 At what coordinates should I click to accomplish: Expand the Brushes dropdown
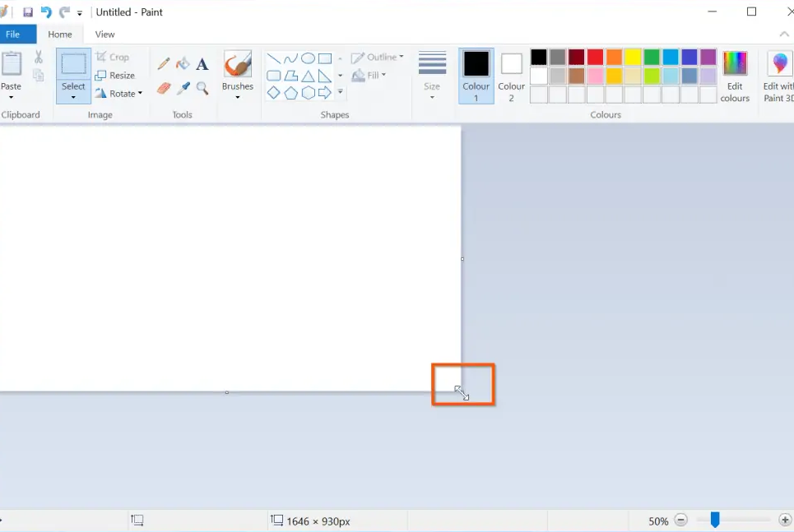coord(238,76)
